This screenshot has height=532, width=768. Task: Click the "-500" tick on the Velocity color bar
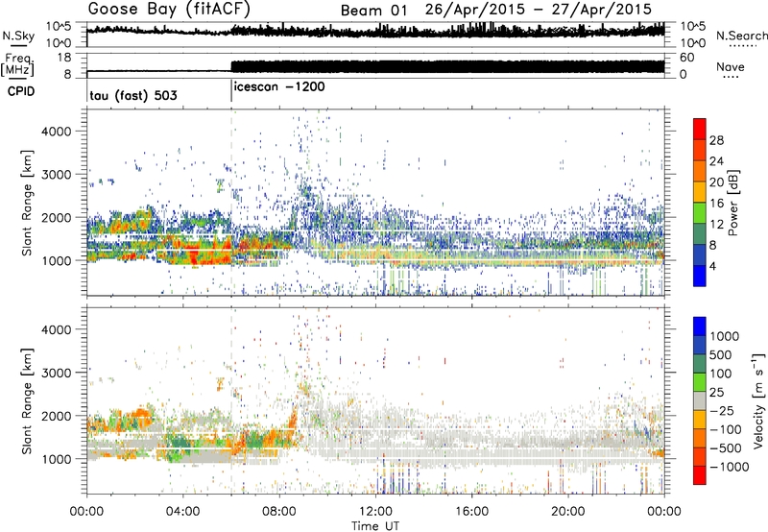(x=726, y=448)
